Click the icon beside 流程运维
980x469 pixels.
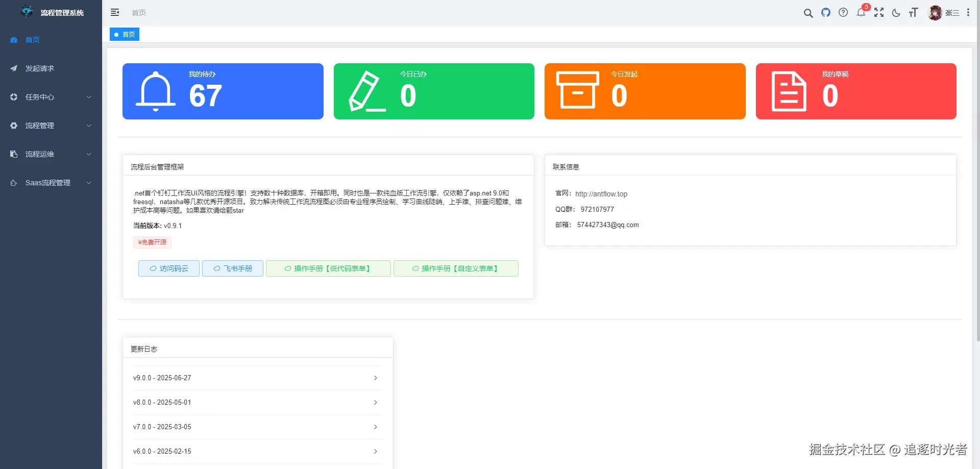(x=14, y=154)
